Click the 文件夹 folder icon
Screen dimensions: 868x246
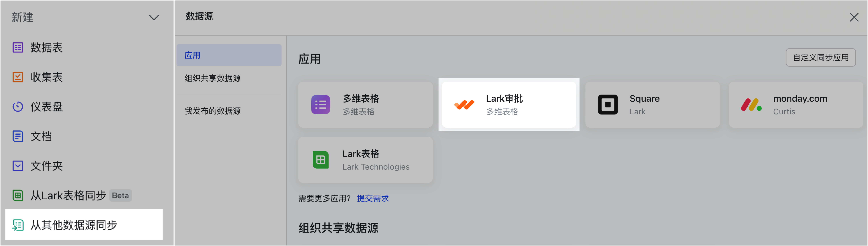pyautogui.click(x=18, y=166)
